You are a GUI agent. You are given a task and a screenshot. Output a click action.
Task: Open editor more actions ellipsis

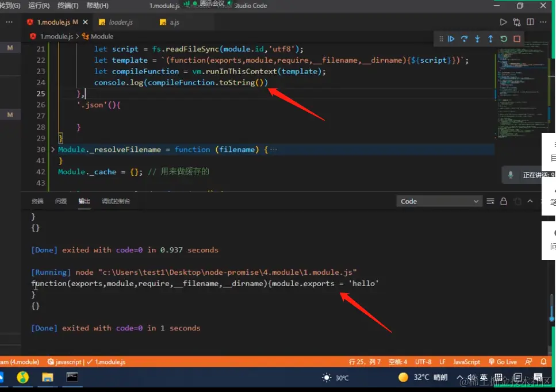[x=543, y=22]
